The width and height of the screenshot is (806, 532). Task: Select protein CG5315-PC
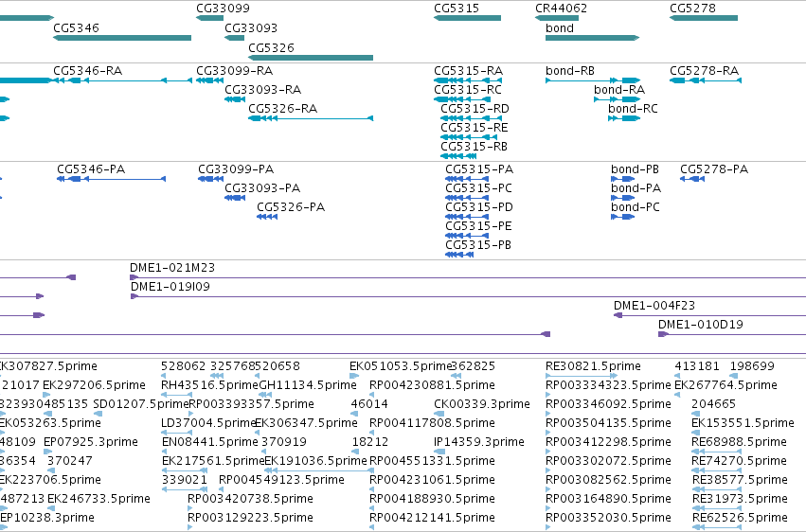point(467,198)
